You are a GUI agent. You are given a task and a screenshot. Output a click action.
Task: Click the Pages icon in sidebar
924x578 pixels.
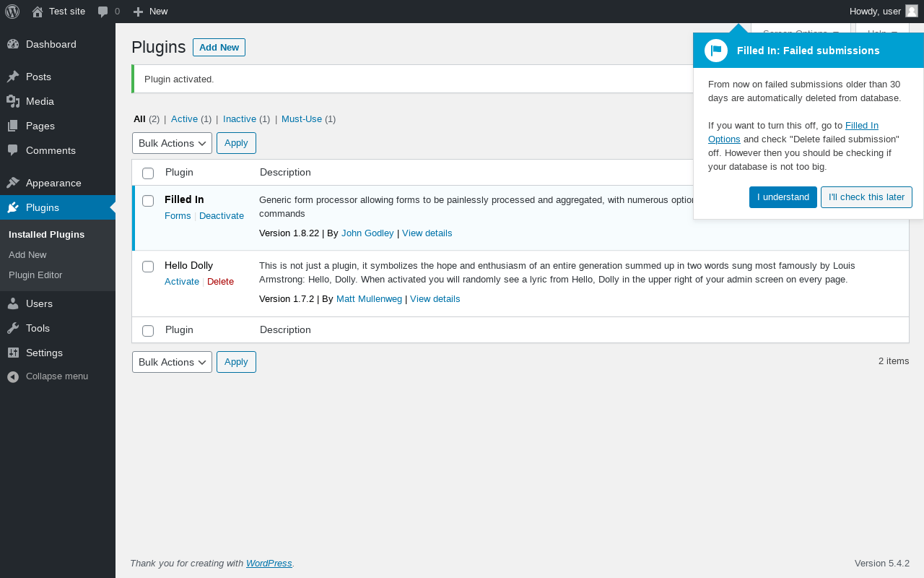[x=13, y=126]
